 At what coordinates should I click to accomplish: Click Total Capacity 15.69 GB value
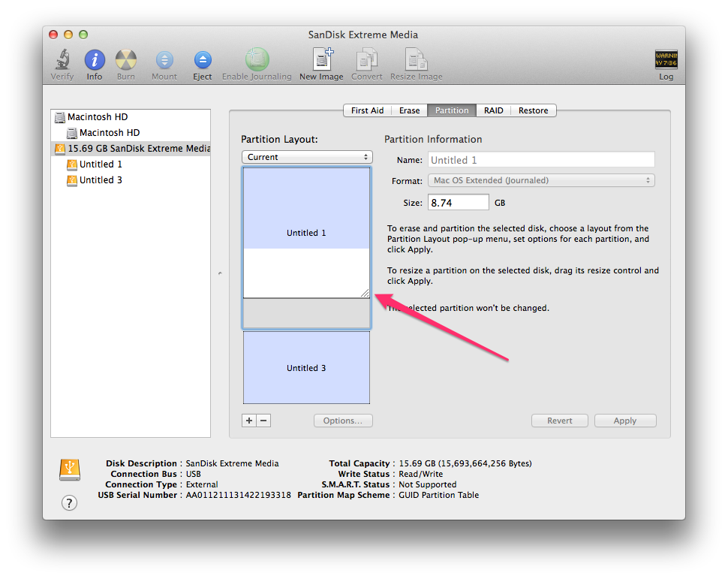pyautogui.click(x=465, y=464)
